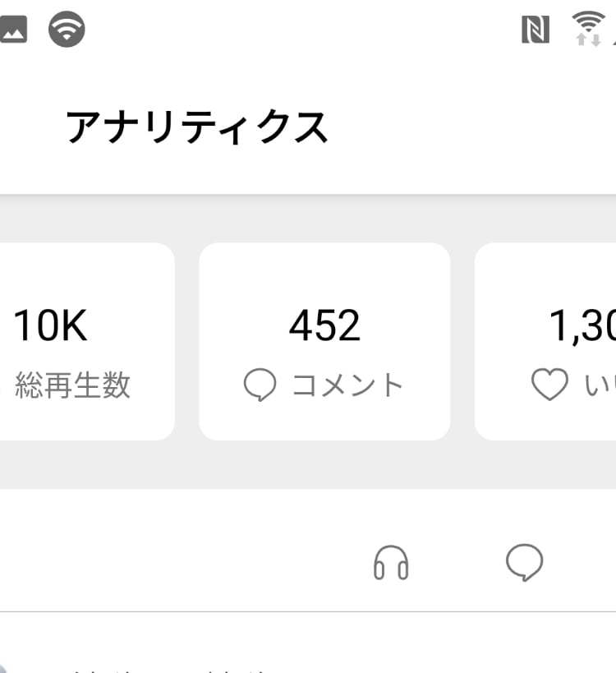
Task: Tap the picture notification icon in status bar
Action: pos(13,30)
